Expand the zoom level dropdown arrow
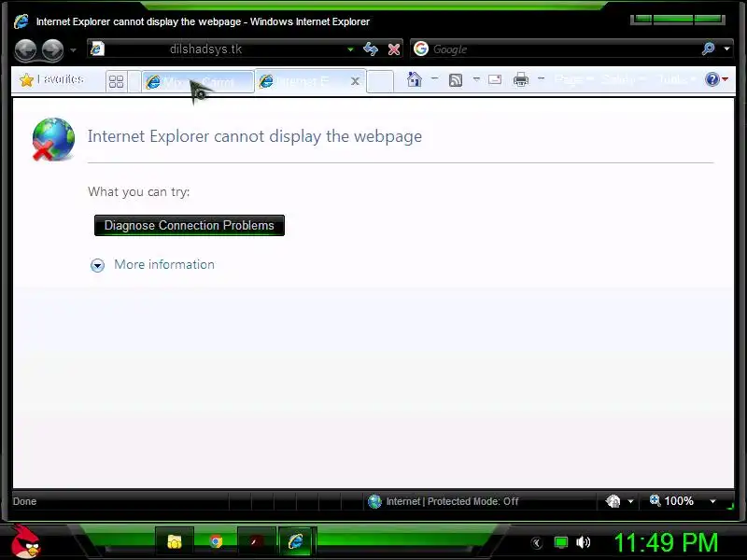This screenshot has height=560, width=747. point(712,501)
